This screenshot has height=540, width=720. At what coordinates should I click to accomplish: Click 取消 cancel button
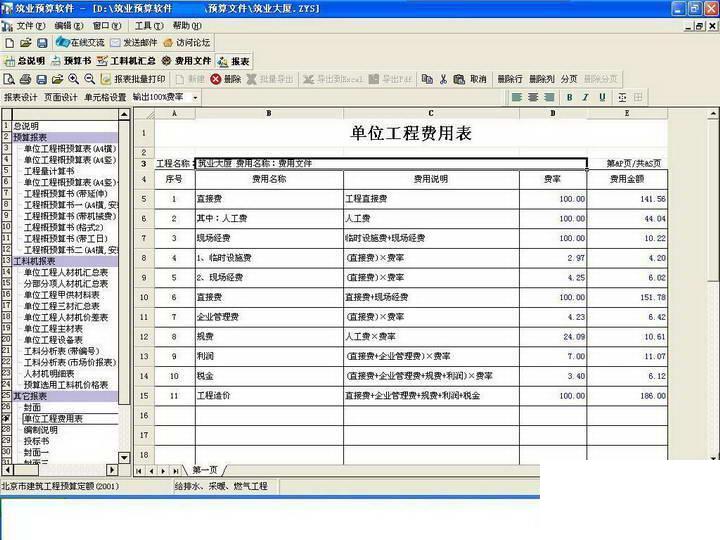coord(478,79)
